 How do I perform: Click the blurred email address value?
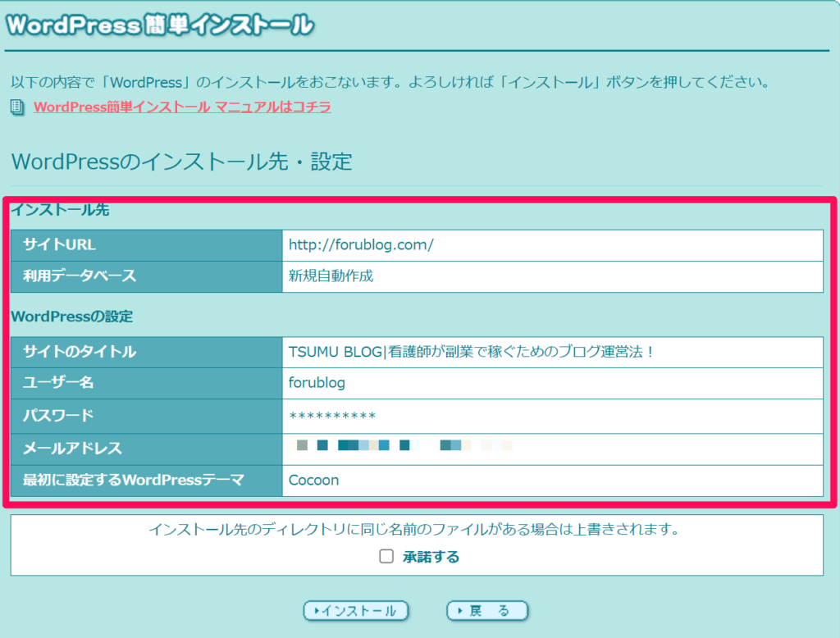(402, 447)
